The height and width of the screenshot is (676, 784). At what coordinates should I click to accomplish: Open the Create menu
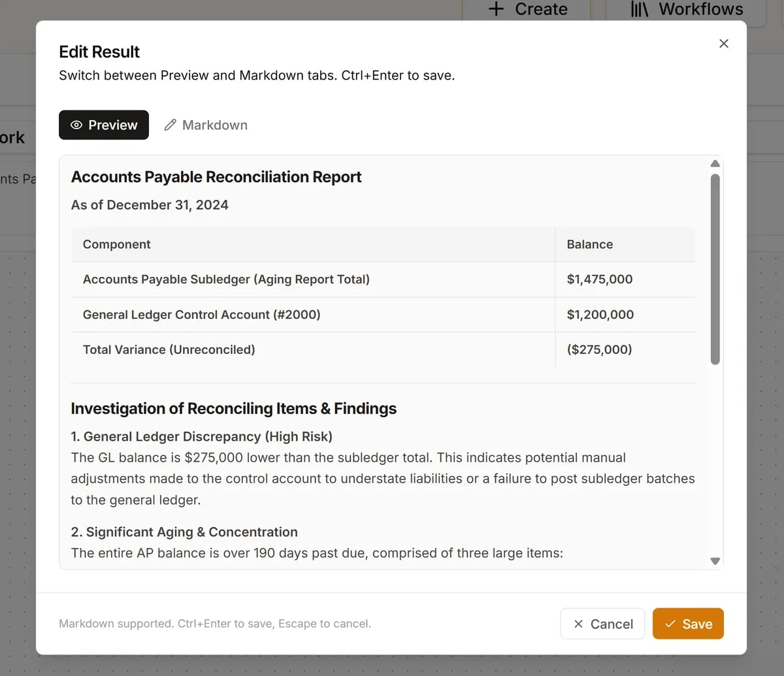point(526,9)
